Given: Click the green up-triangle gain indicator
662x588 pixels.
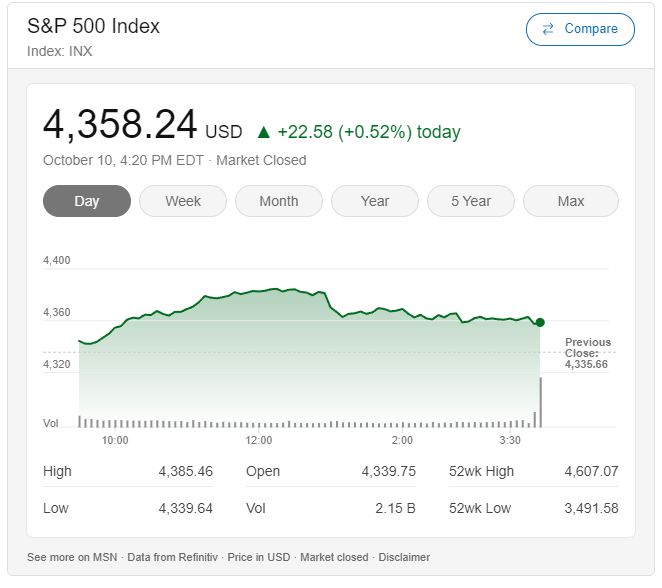Looking at the screenshot, I should 264,132.
